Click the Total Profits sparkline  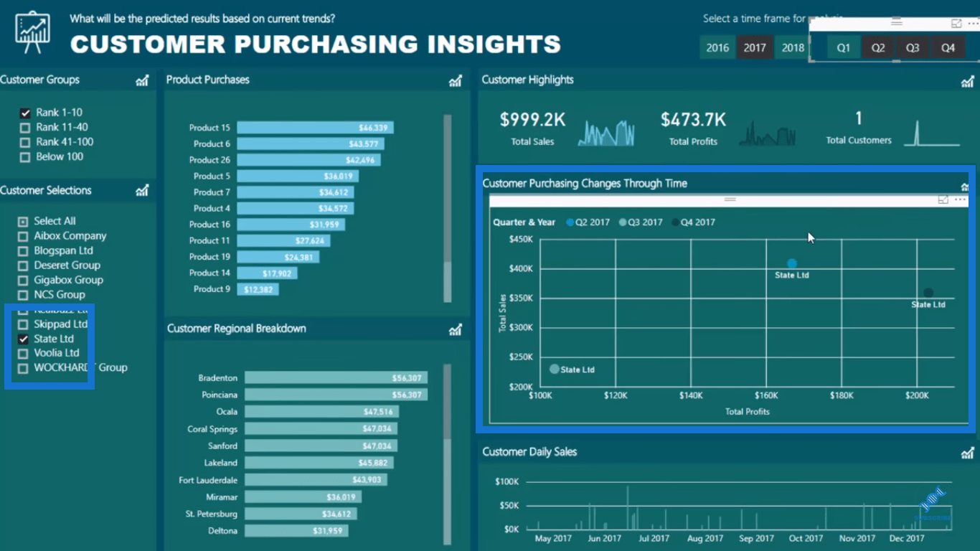[767, 133]
